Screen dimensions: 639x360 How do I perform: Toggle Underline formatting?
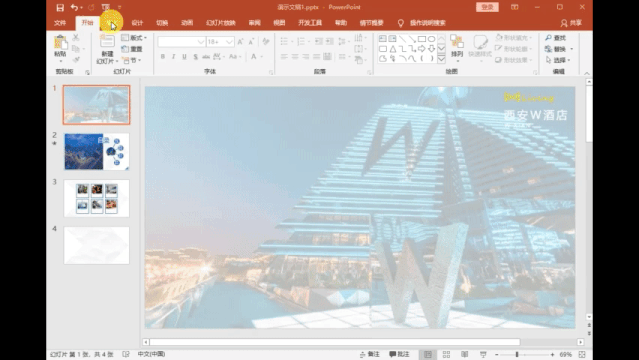pyautogui.click(x=184, y=57)
